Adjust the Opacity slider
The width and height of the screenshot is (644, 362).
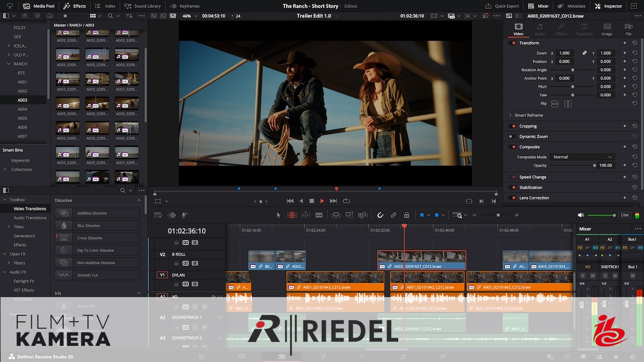click(594, 166)
